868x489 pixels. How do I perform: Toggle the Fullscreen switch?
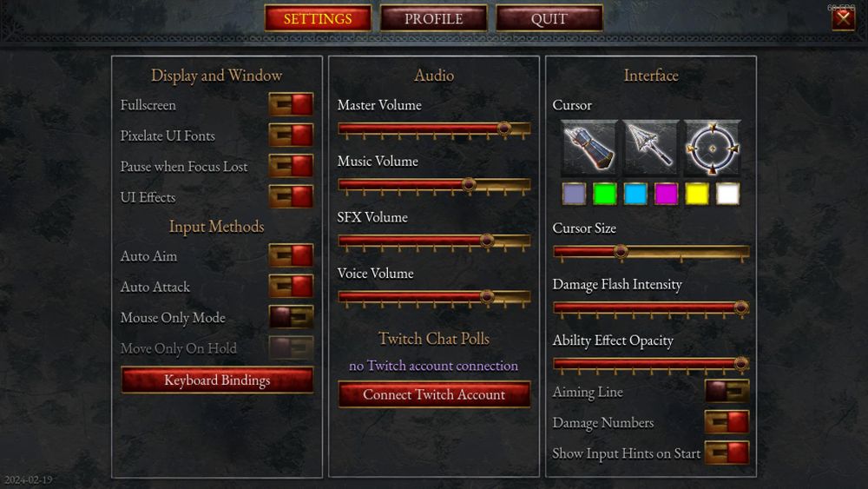pyautogui.click(x=291, y=104)
